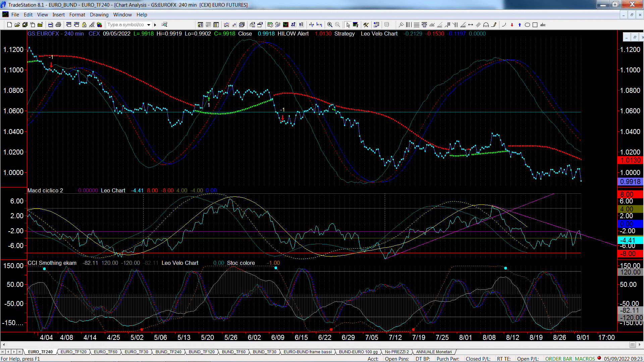Viewport: 644px width, 362px height.
Task: Click the blue 0.9918 last price label
Action: [x=630, y=182]
